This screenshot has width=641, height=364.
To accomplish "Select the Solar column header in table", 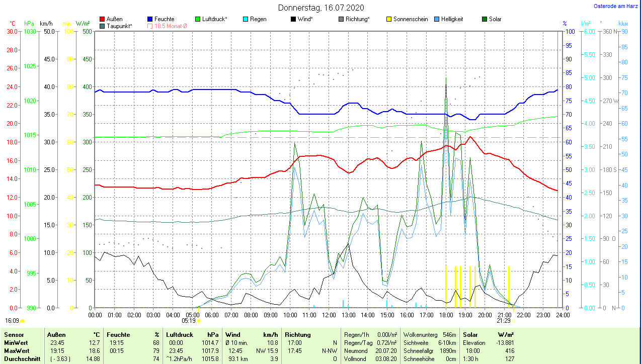I will 470,334.
